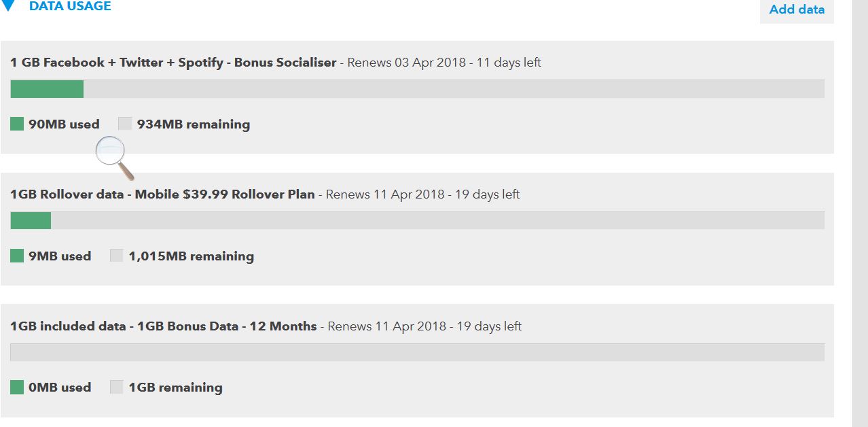Click the magnifying glass icon
The width and height of the screenshot is (868, 427).
(x=113, y=157)
